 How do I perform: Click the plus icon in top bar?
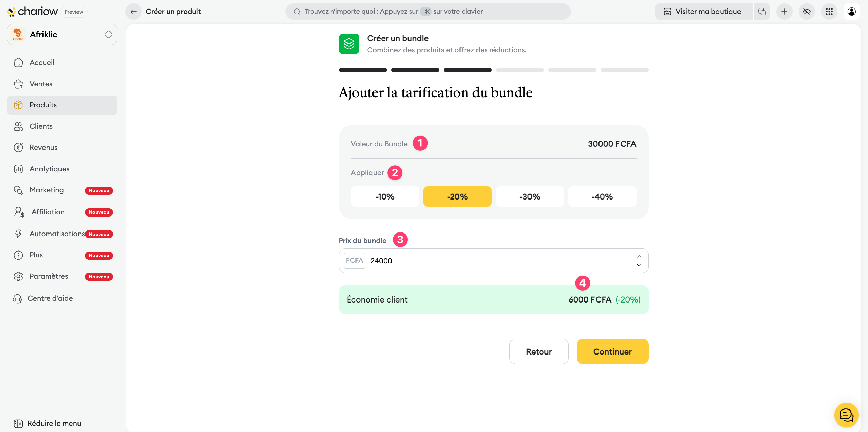pyautogui.click(x=784, y=12)
